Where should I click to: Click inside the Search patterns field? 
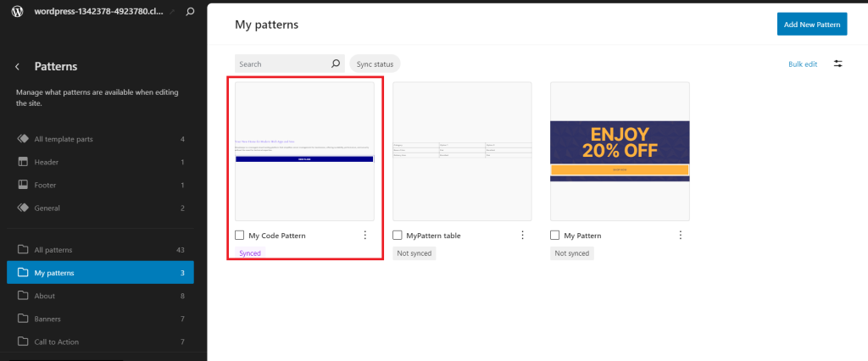pos(290,64)
